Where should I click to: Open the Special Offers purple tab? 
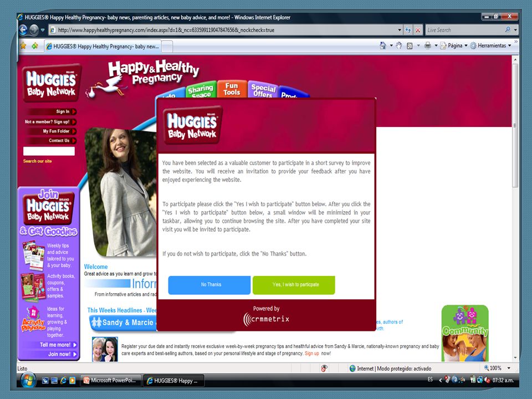point(263,90)
